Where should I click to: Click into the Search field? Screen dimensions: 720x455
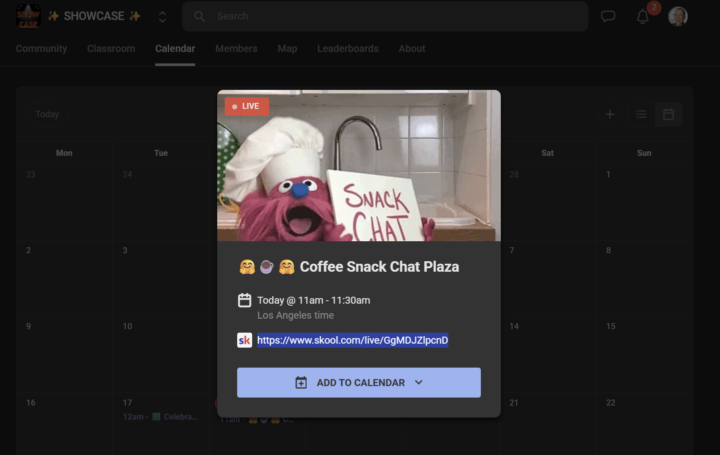pos(385,16)
